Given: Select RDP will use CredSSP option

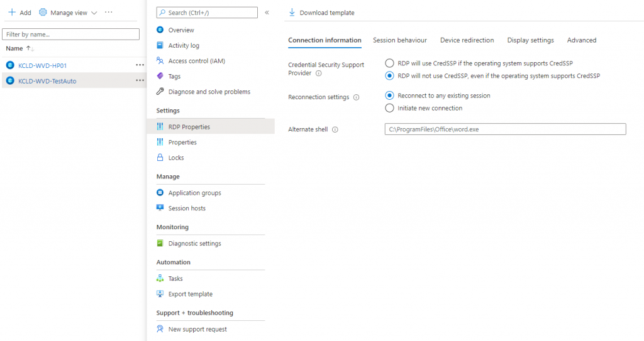Looking at the screenshot, I should 389,63.
